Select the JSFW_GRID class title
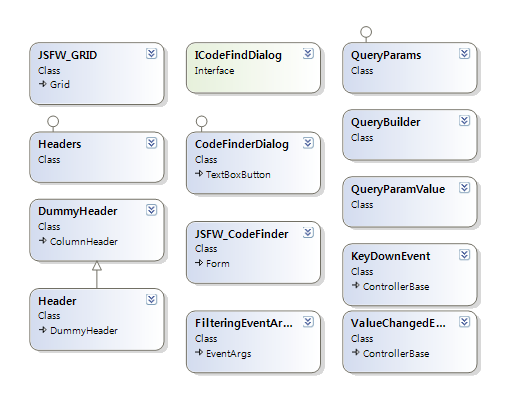 (67, 55)
